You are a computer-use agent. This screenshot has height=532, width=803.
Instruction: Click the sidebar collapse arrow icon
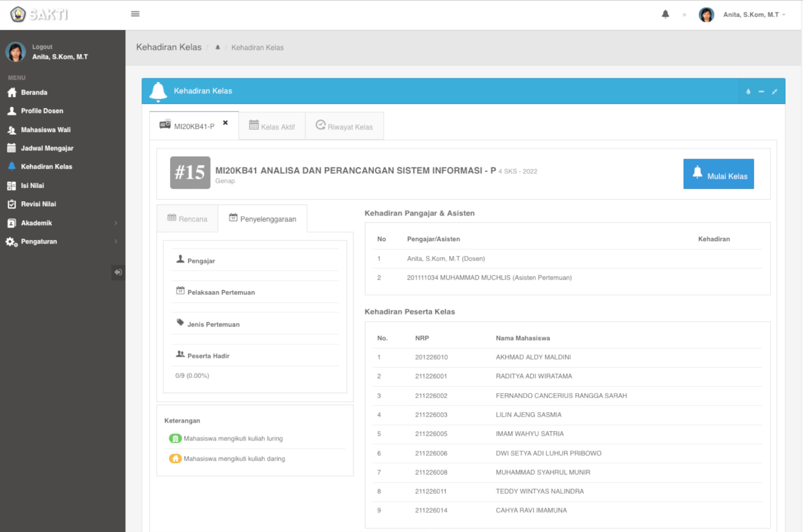click(x=118, y=272)
